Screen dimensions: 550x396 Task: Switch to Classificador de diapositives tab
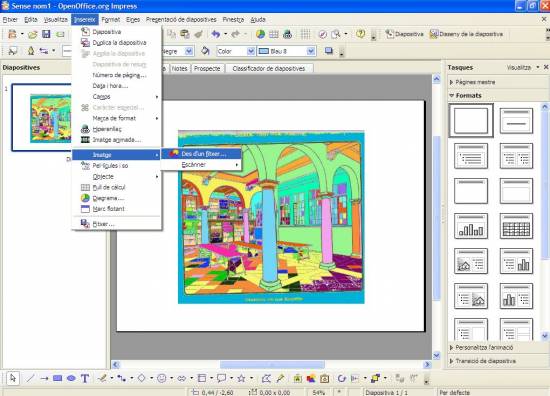click(269, 68)
